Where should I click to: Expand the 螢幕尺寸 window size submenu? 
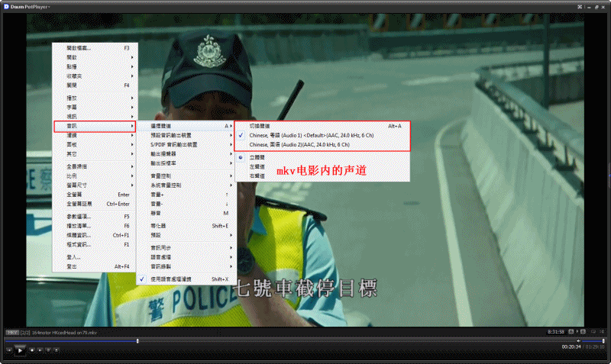click(x=95, y=185)
